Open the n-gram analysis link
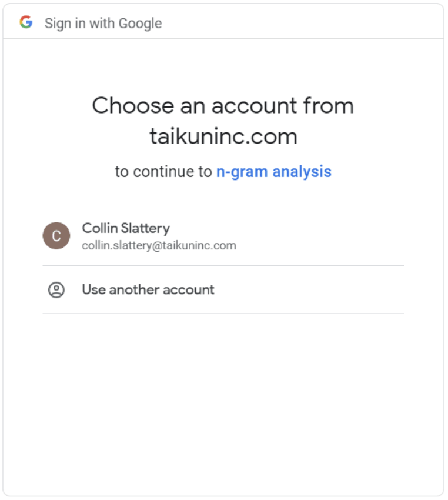 pyautogui.click(x=274, y=172)
